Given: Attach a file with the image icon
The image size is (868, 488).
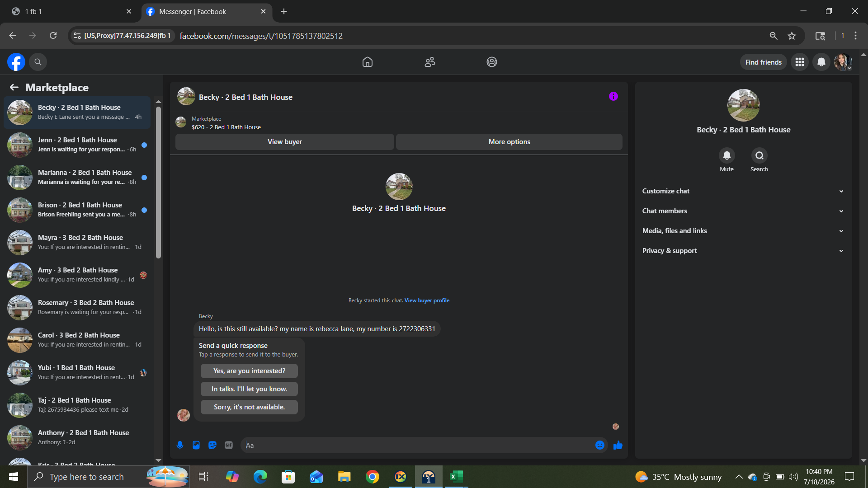Looking at the screenshot, I should coord(196,445).
